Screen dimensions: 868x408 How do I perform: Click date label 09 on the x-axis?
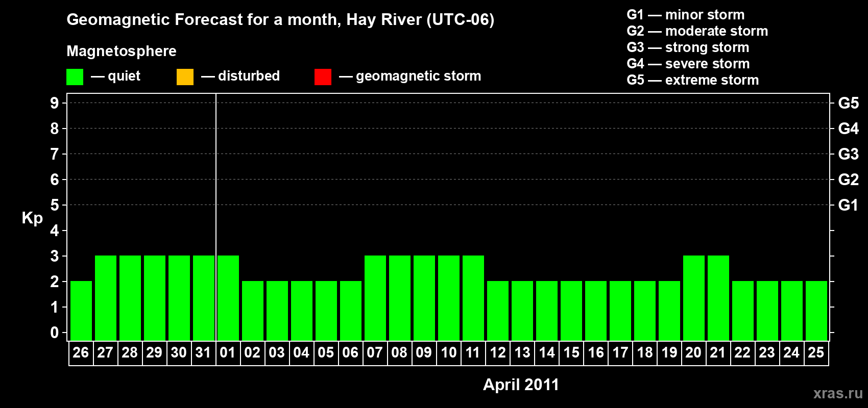pos(424,353)
